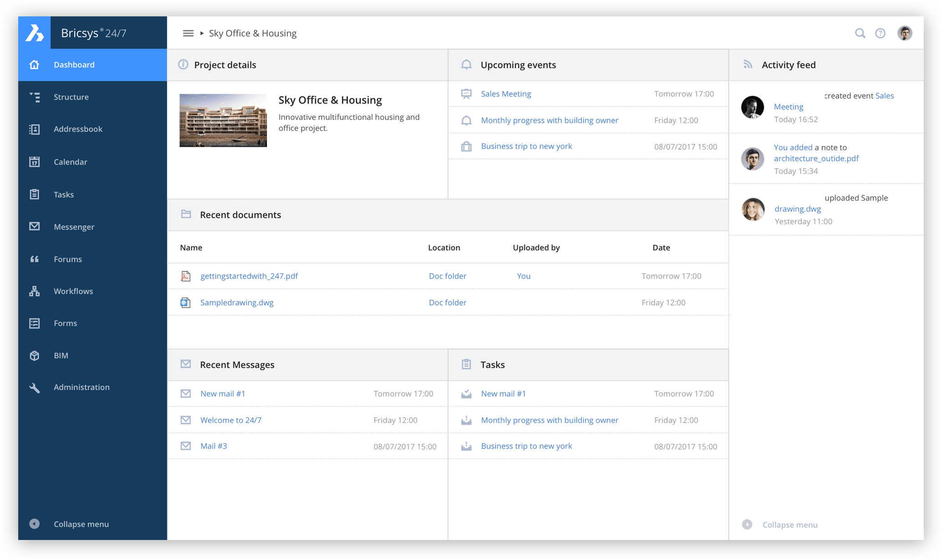Click the Forums quote icon
Screen dimensions: 942x560
[35, 259]
